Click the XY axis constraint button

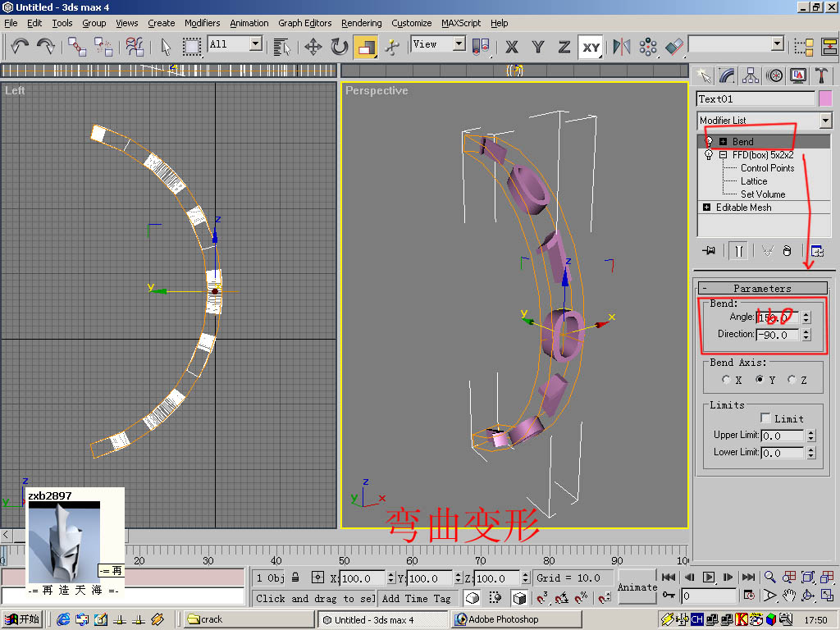coord(591,47)
